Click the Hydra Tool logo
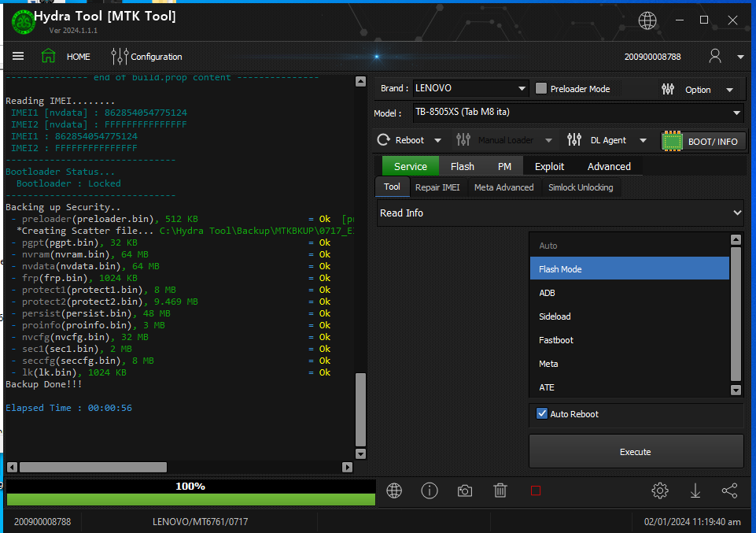Image resolution: width=756 pixels, height=533 pixels. 23,22
